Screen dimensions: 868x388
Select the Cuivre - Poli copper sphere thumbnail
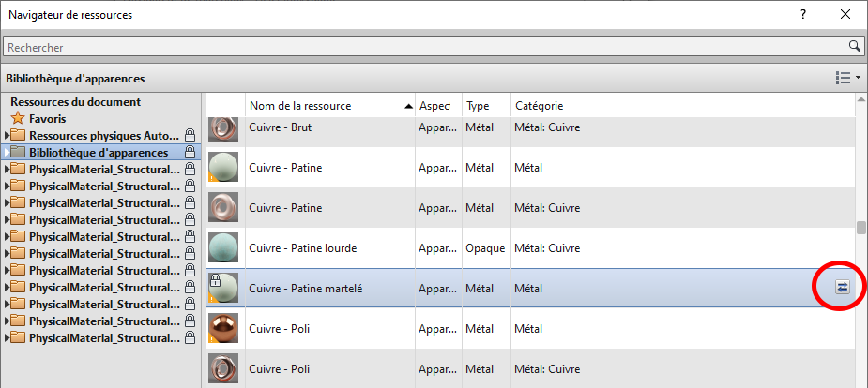[x=223, y=329]
